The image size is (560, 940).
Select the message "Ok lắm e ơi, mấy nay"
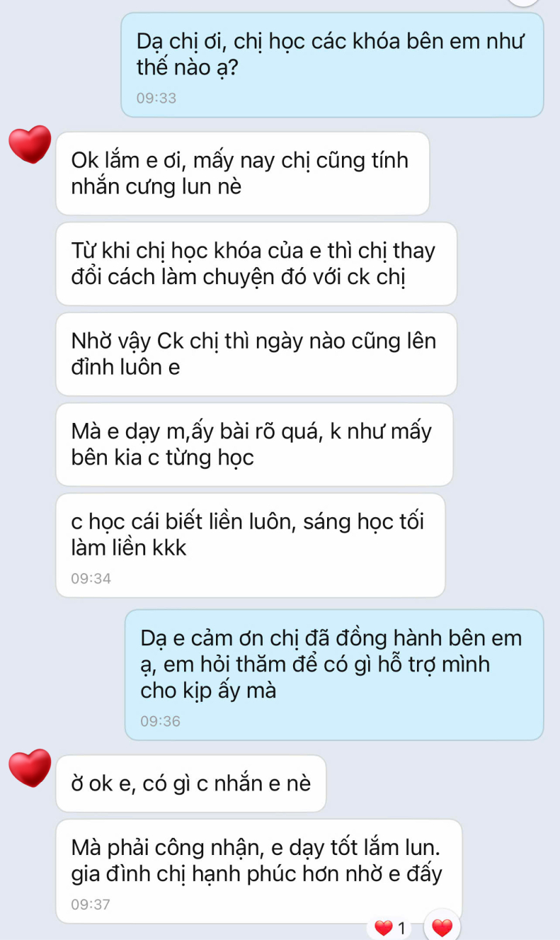pyautogui.click(x=243, y=174)
